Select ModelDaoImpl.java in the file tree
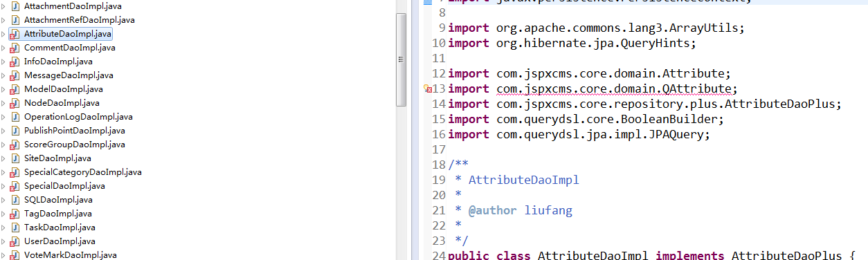 [x=64, y=89]
